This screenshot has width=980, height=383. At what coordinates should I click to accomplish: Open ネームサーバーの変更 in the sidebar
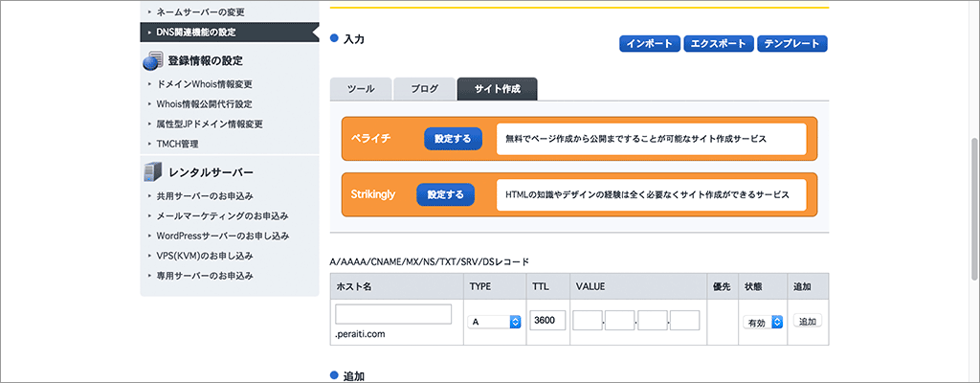(x=201, y=11)
